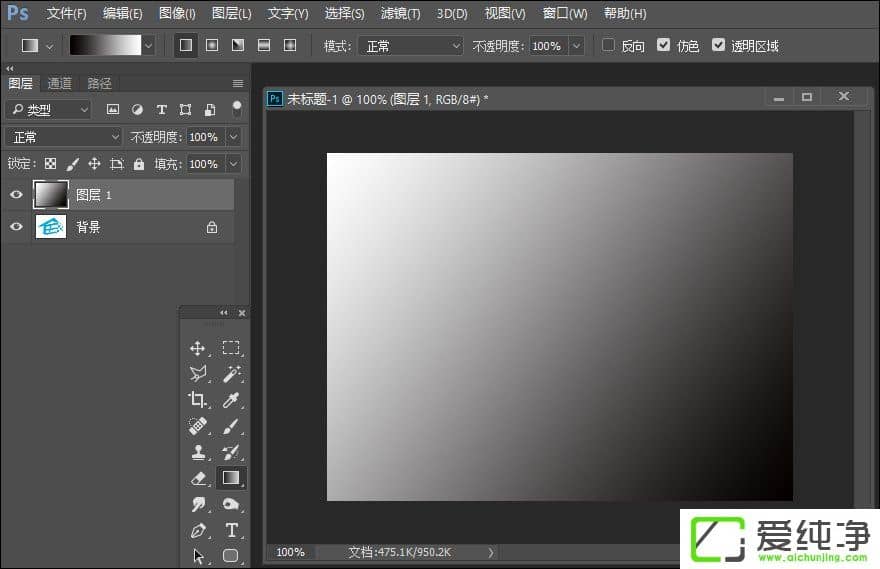Open the 滤镜(T) menu
The width and height of the screenshot is (880, 569).
(400, 14)
